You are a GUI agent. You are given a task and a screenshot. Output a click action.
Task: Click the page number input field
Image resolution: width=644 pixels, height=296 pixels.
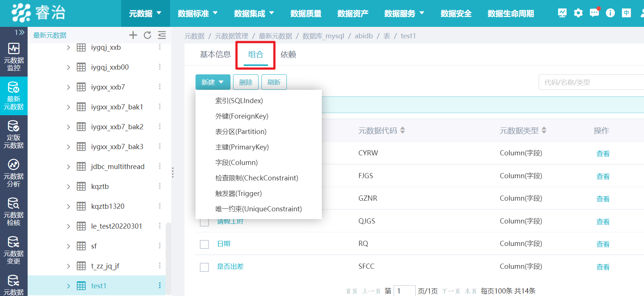[404, 291]
